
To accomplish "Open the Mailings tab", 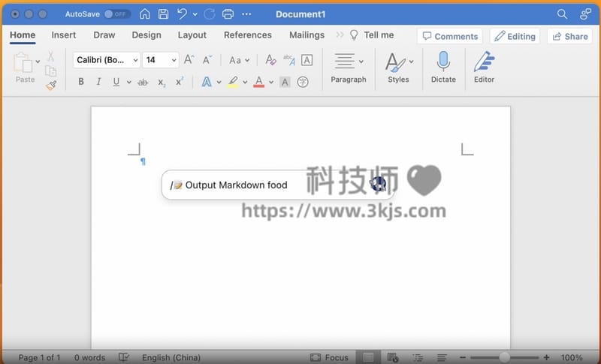I will pyautogui.click(x=307, y=35).
